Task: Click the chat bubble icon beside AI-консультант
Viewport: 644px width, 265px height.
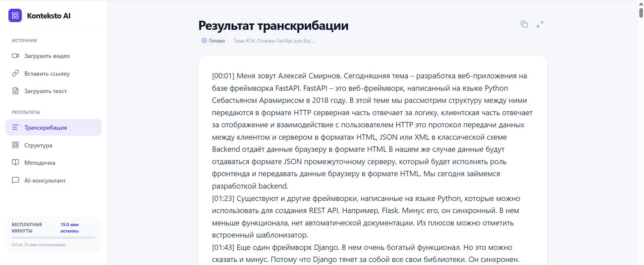Action: (15, 180)
